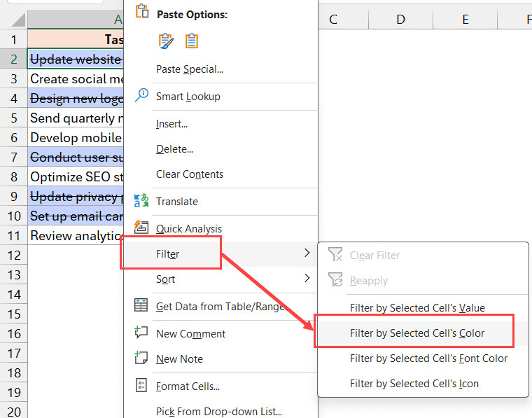This screenshot has width=532, height=418.
Task: Click the Quick Analysis icon
Action: point(141,228)
